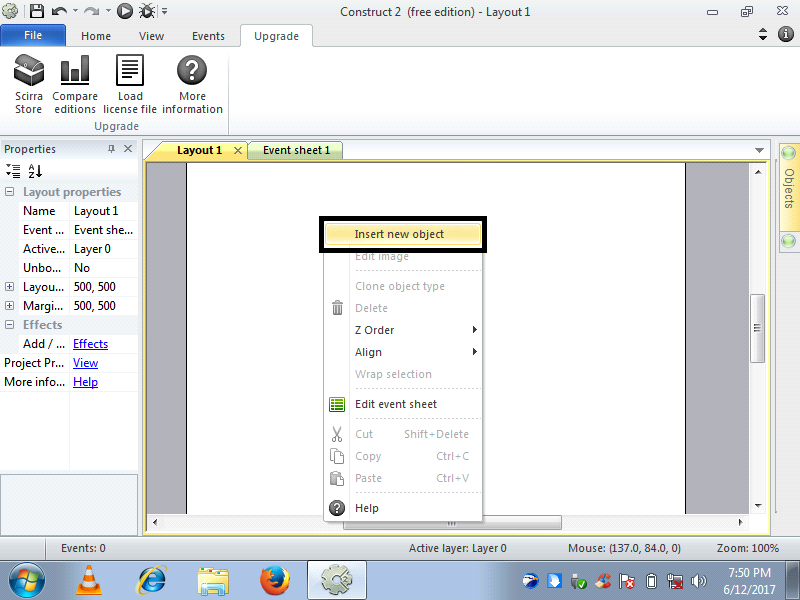Viewport: 800px width, 600px height.
Task: Close the Layout 1 tab
Action: [238, 150]
